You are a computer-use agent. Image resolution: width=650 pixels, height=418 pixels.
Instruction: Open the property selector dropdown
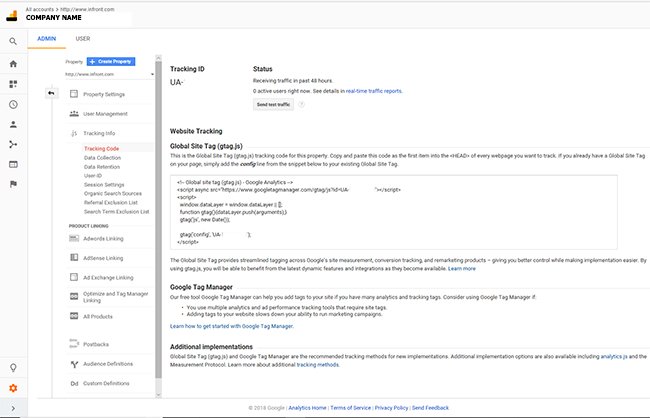click(x=109, y=74)
